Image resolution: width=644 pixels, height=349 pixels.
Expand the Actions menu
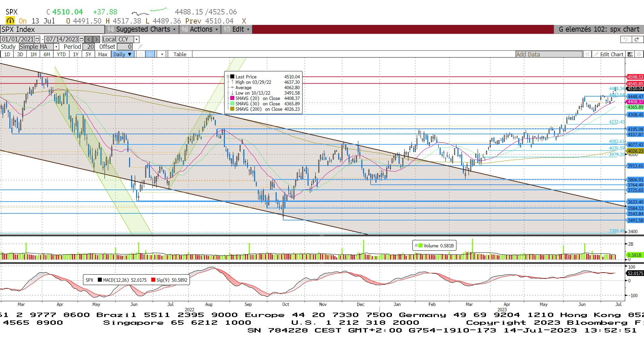click(200, 29)
